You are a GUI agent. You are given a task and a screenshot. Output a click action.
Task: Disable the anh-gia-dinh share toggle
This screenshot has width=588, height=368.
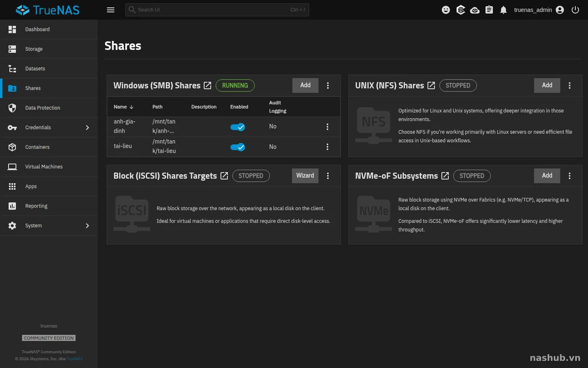238,127
